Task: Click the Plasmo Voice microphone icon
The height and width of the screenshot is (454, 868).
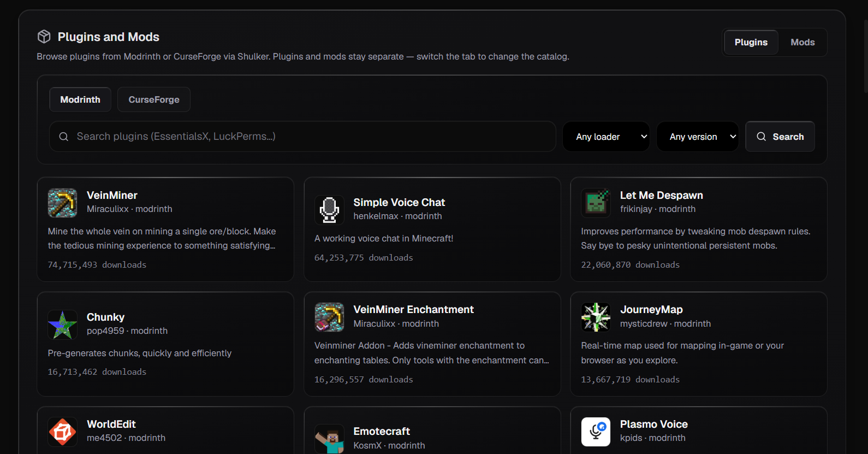Action: [596, 432]
